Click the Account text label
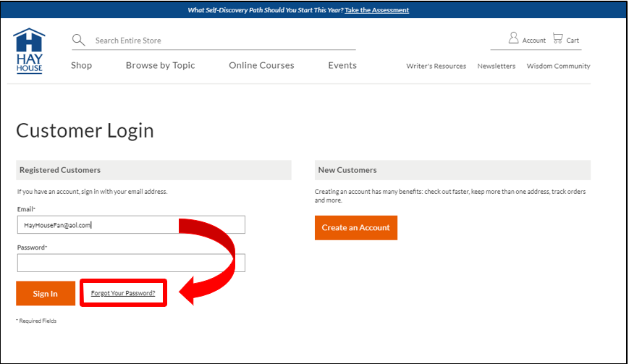The height and width of the screenshot is (364, 629). click(x=534, y=41)
